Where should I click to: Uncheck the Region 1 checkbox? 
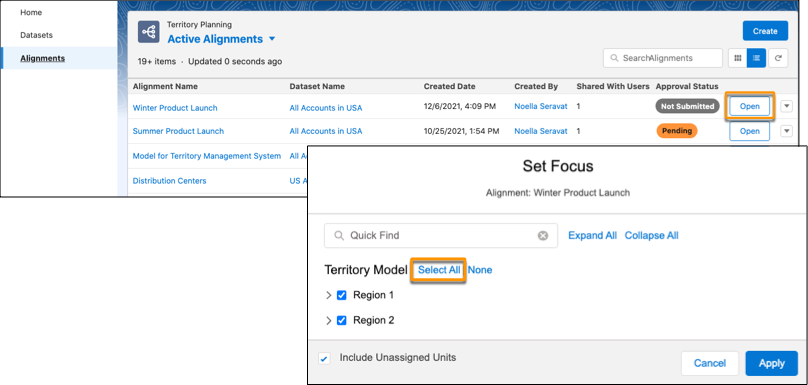click(x=341, y=296)
